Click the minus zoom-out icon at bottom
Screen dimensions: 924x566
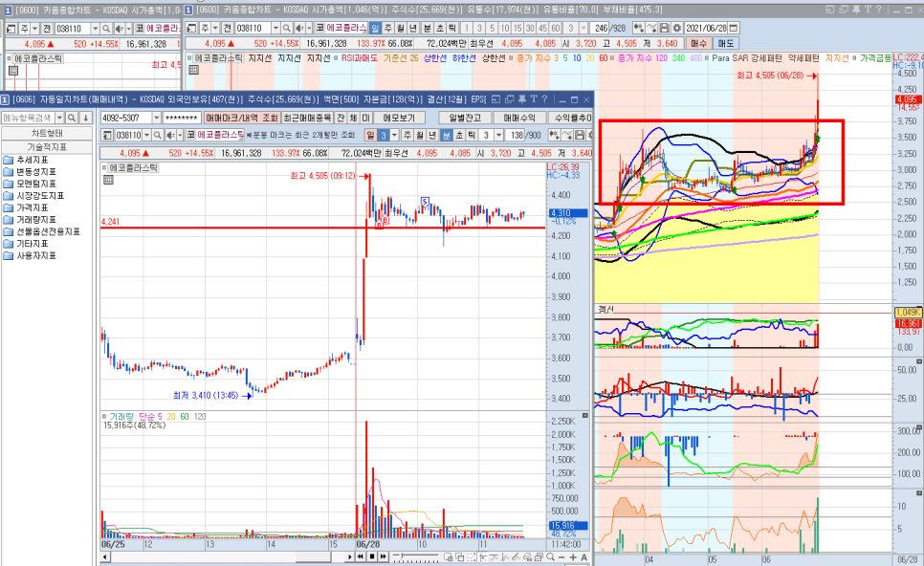pos(561,556)
